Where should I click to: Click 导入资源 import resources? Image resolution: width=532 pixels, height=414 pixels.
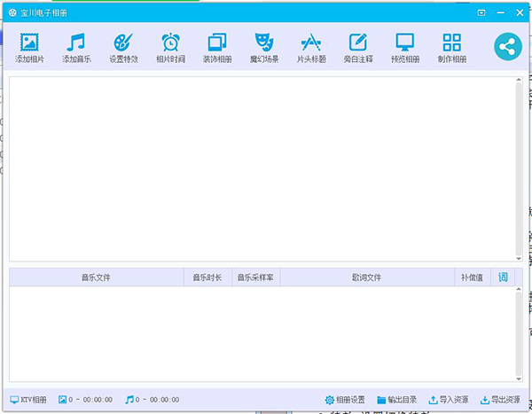[x=449, y=400]
